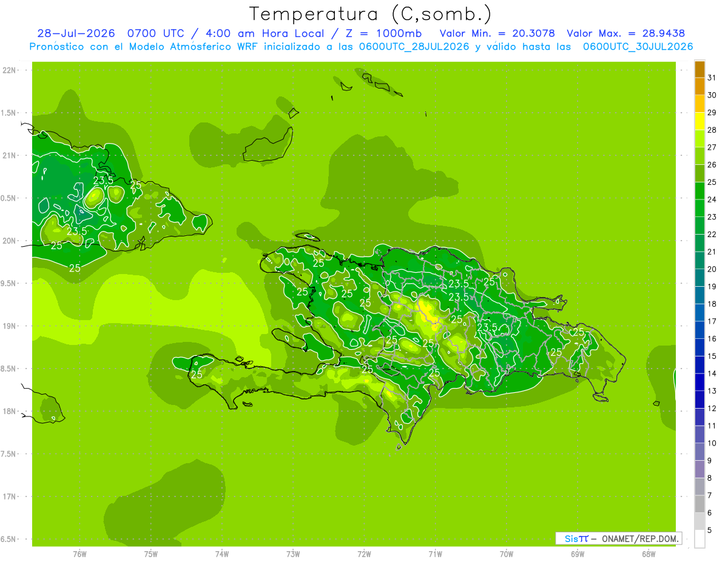Click the "69W" longitude label
This screenshot has width=728, height=562.
pyautogui.click(x=578, y=554)
